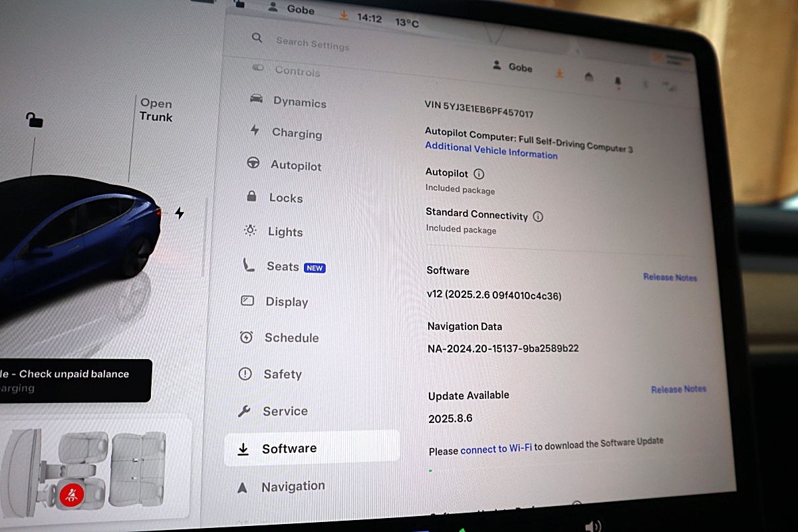
Task: Click the Search Settings field
Action: [313, 43]
